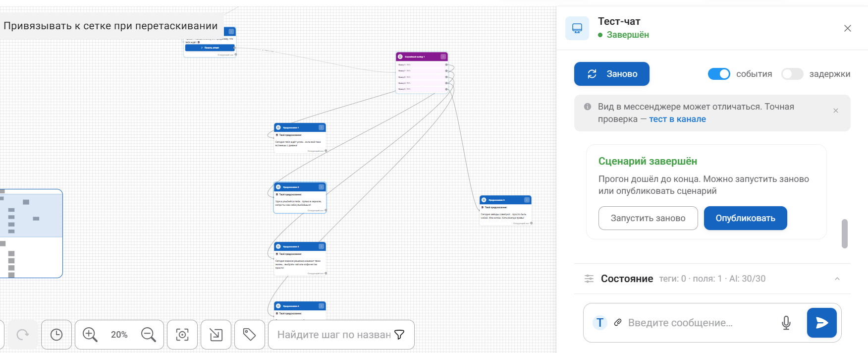Click the chat panel scrollbar thumb
868x353 pixels.
point(845,234)
